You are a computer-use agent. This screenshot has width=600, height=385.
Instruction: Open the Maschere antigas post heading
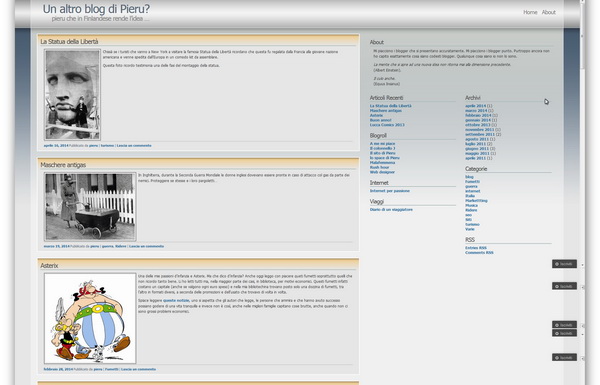(x=63, y=165)
